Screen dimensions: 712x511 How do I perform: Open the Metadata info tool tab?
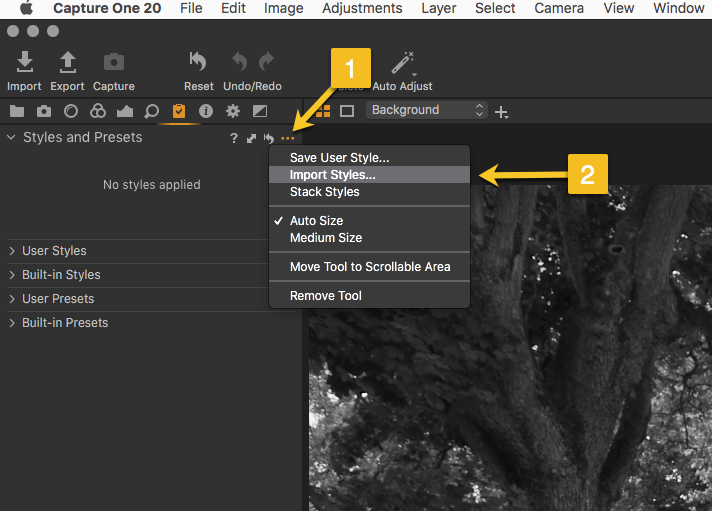pyautogui.click(x=206, y=111)
